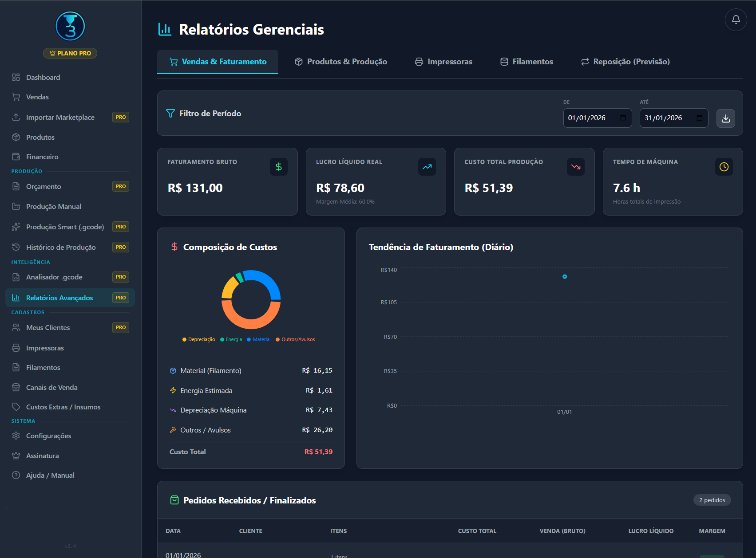Click the clock icon on Tempo de Máquina
Image resolution: width=756 pixels, height=558 pixels.
point(724,167)
